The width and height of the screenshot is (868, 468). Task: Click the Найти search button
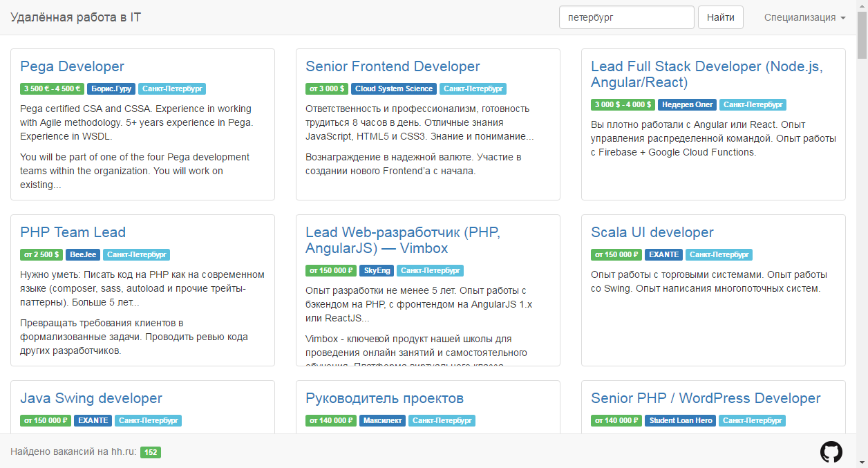tap(721, 17)
